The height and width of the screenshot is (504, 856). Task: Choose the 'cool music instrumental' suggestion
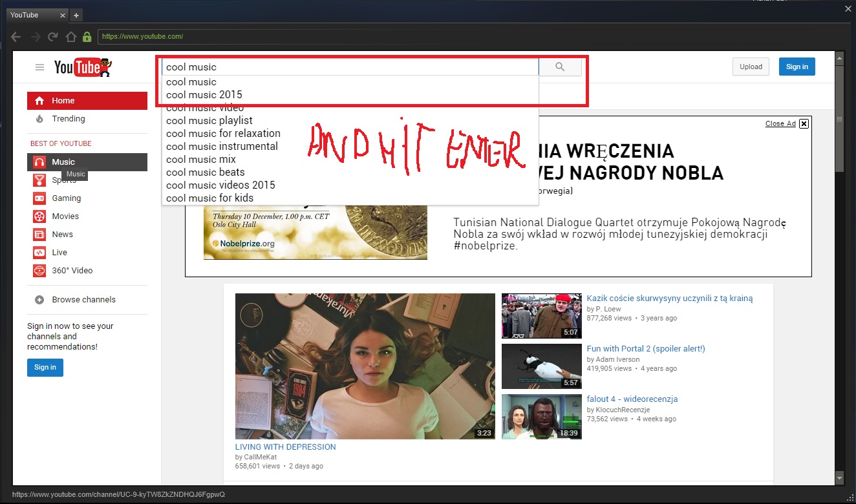tap(350, 147)
